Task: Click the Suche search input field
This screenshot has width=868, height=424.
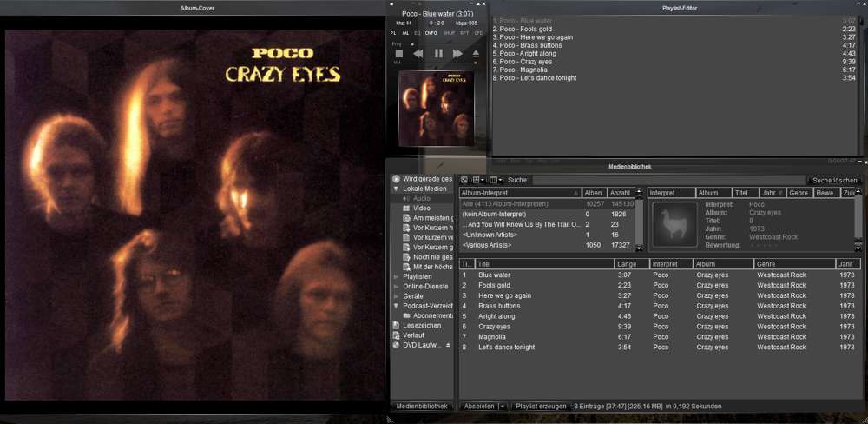Action: point(668,180)
